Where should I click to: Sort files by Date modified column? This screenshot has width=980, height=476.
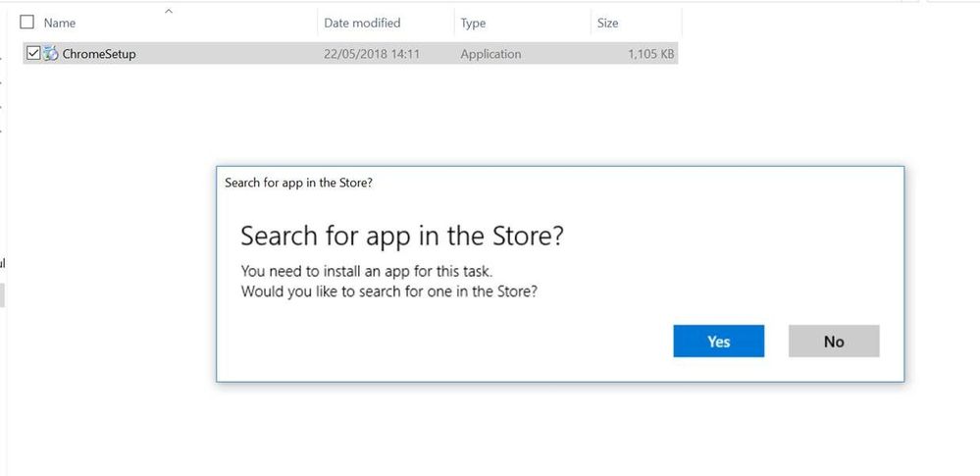coord(362,24)
